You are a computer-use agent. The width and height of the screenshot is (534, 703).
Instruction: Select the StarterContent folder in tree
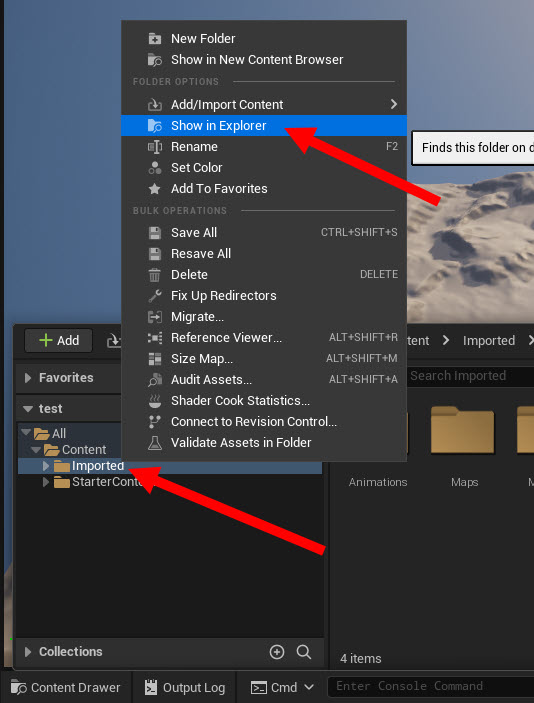click(x=107, y=482)
